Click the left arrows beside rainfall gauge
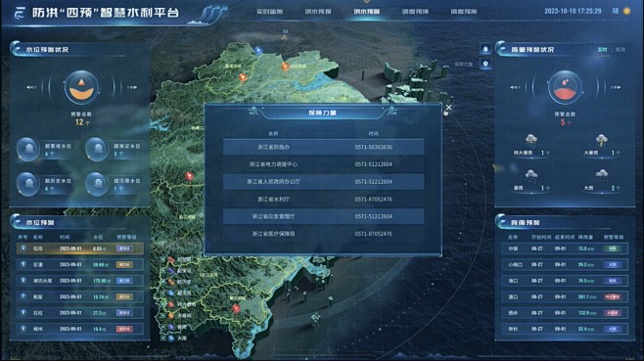 click(515, 87)
